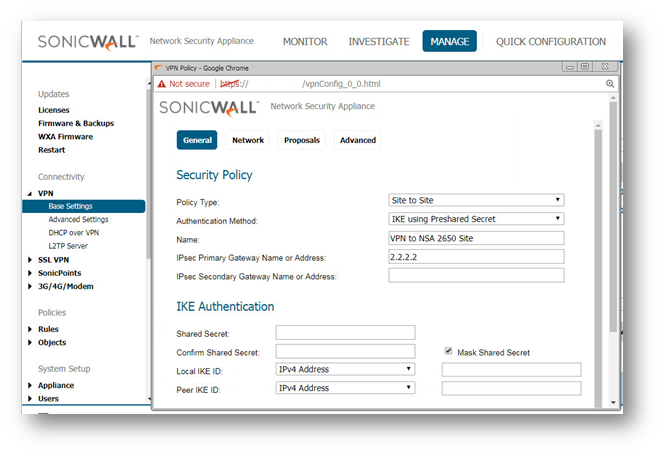The image size is (665, 456).
Task: Click the IKE Authentication section heading
Action: point(225,306)
